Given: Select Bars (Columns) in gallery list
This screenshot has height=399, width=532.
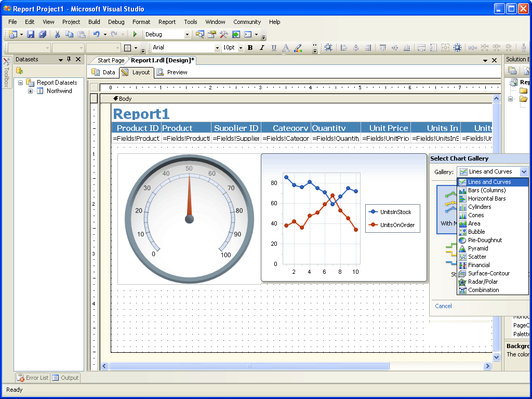Looking at the screenshot, I should coord(493,190).
